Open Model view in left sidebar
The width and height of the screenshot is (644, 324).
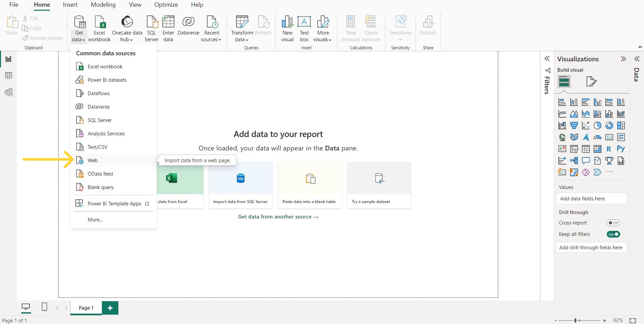pos(8,92)
